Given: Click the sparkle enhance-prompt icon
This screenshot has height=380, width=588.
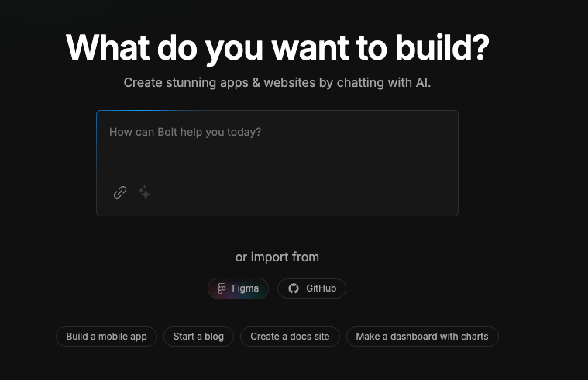Looking at the screenshot, I should point(145,192).
